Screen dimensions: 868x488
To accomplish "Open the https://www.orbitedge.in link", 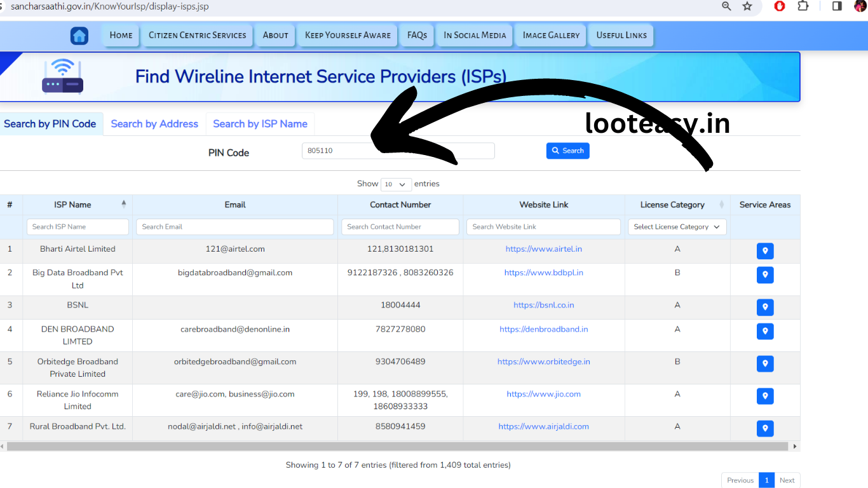I will point(544,362).
